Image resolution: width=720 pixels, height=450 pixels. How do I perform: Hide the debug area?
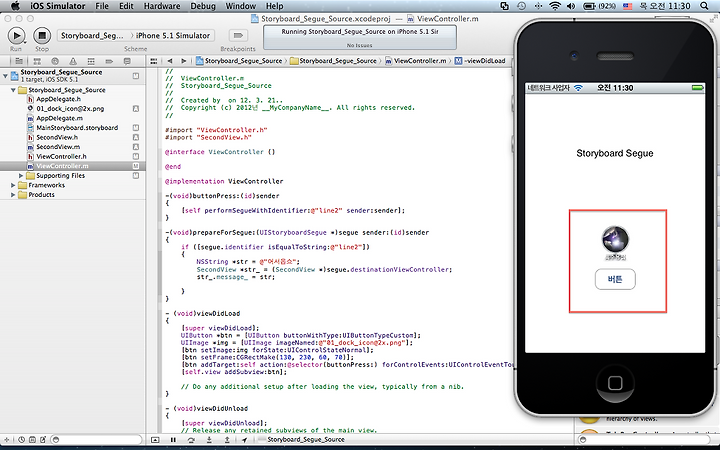pyautogui.click(x=155, y=440)
